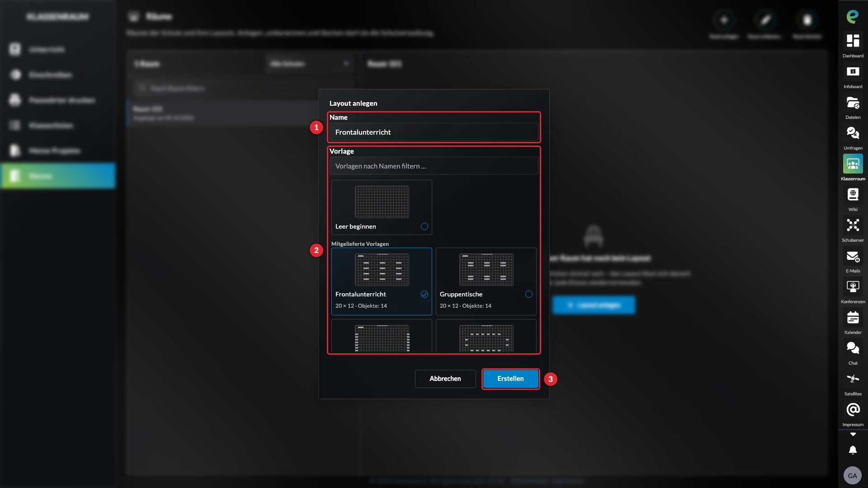Choose the Frontalunterricht layout thumbnail
This screenshot has width=868, height=488.
tap(382, 270)
